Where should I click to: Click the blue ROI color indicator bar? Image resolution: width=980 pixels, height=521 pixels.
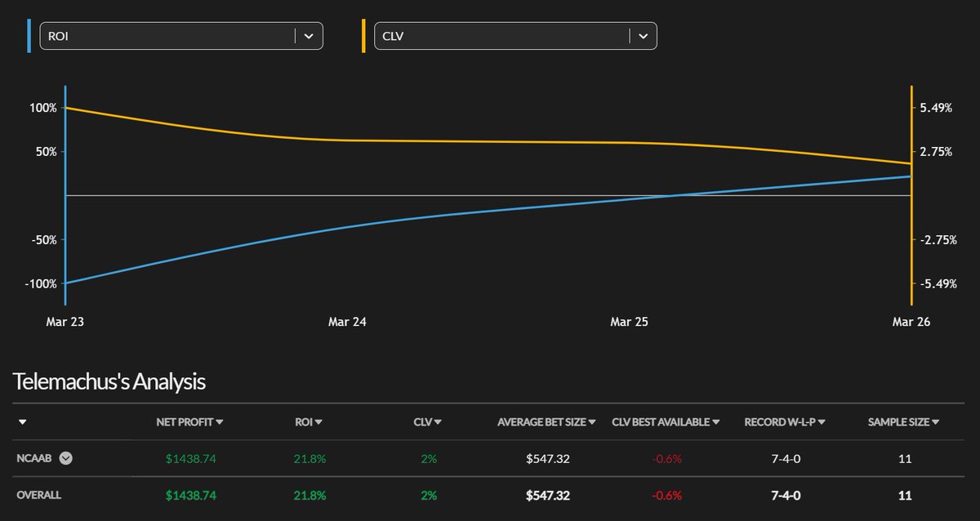click(29, 36)
